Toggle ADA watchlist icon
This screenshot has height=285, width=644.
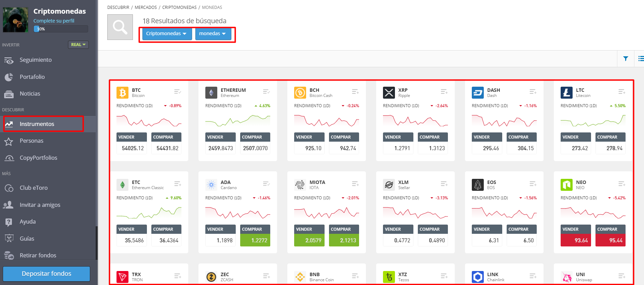[266, 184]
